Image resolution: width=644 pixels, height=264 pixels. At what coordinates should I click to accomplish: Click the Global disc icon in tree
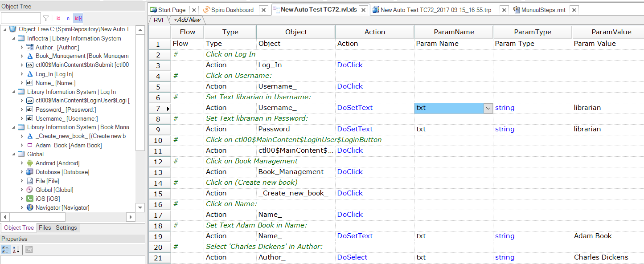tap(30, 190)
